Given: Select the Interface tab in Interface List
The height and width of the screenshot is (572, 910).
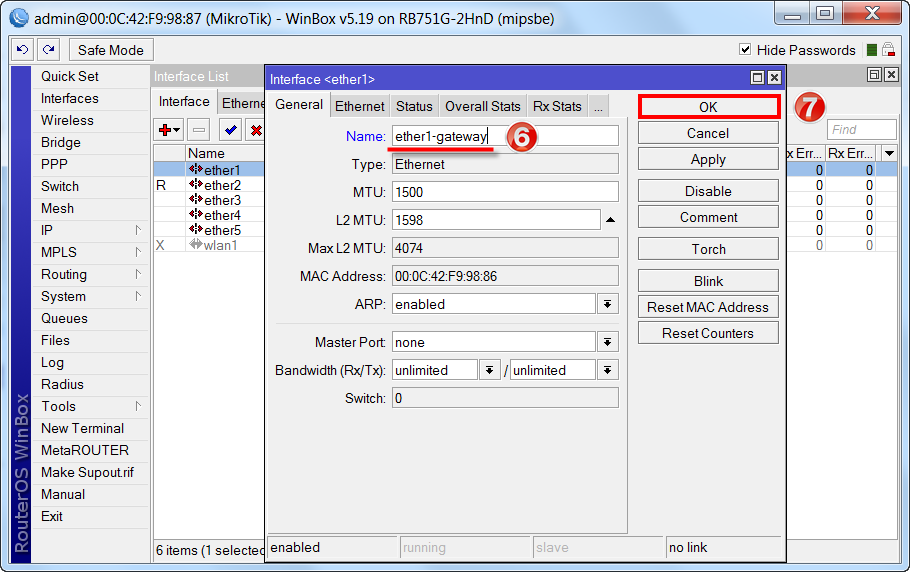Looking at the screenshot, I should click(184, 102).
